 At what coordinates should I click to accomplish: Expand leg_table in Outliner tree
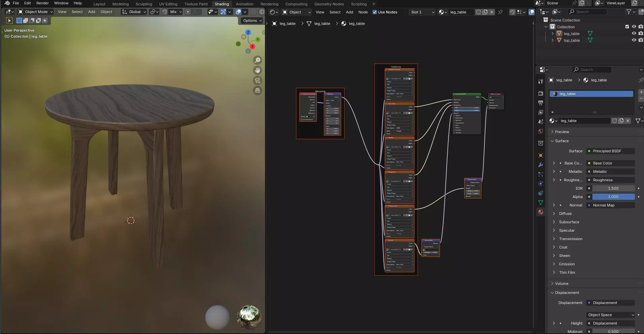[552, 33]
